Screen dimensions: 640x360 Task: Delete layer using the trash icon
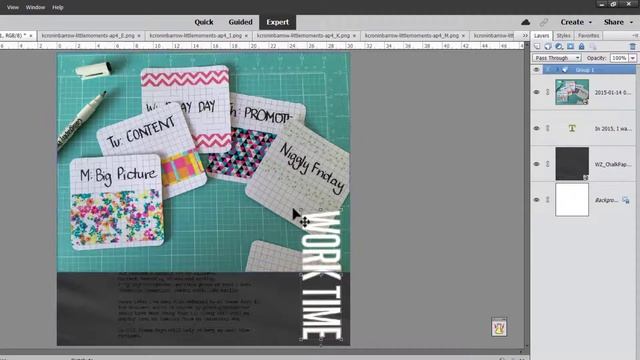click(x=632, y=47)
